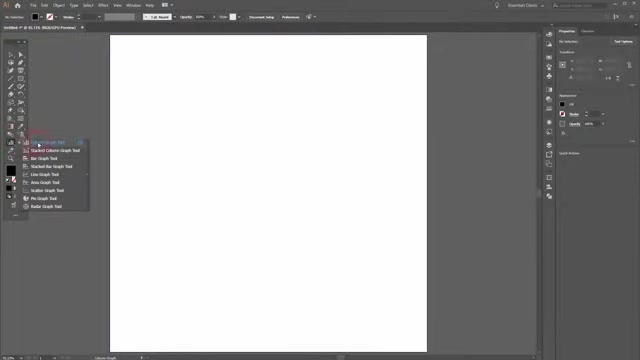The height and width of the screenshot is (360, 640).
Task: Click the Document Setup button
Action: (x=262, y=17)
